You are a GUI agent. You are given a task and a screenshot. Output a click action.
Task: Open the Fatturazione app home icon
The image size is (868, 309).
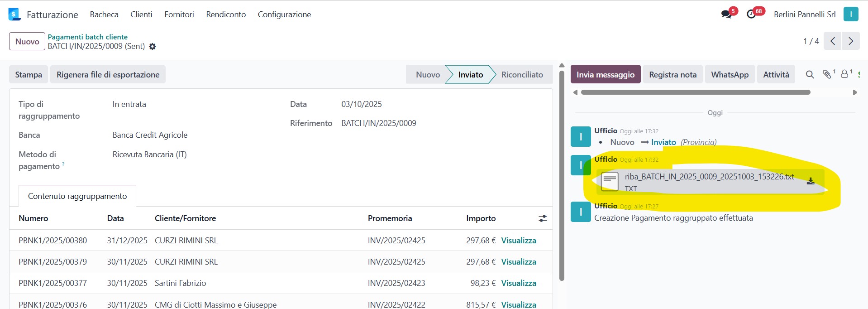click(14, 14)
